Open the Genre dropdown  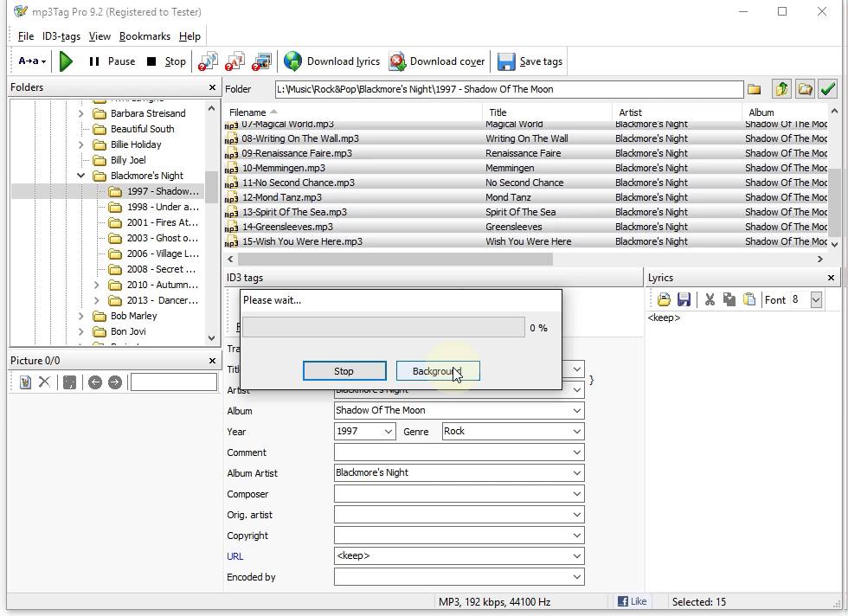coord(577,431)
